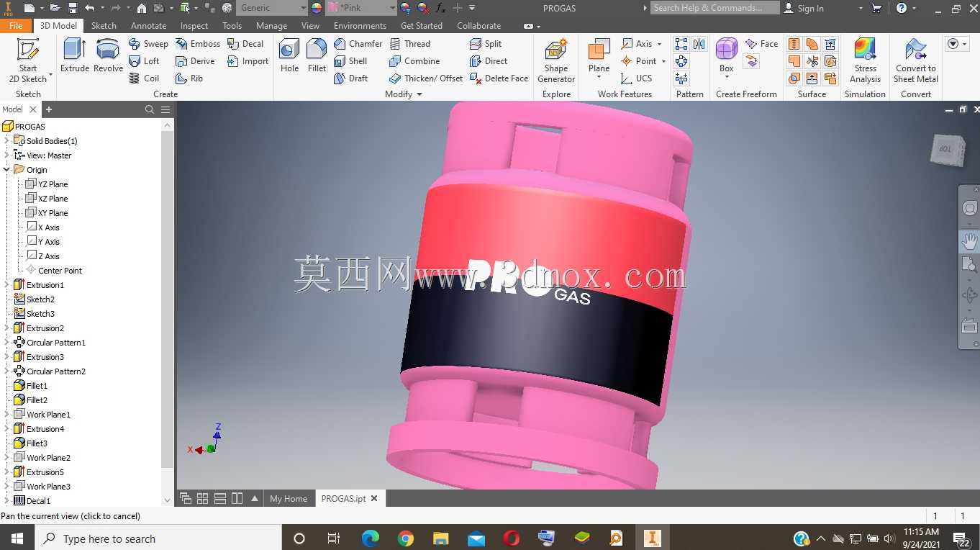Click the Direct edit tool

489,61
